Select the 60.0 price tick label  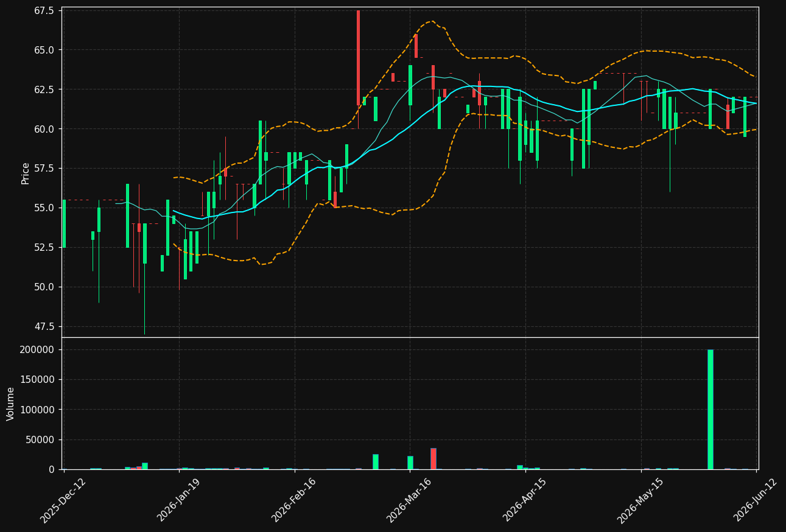pyautogui.click(x=45, y=129)
